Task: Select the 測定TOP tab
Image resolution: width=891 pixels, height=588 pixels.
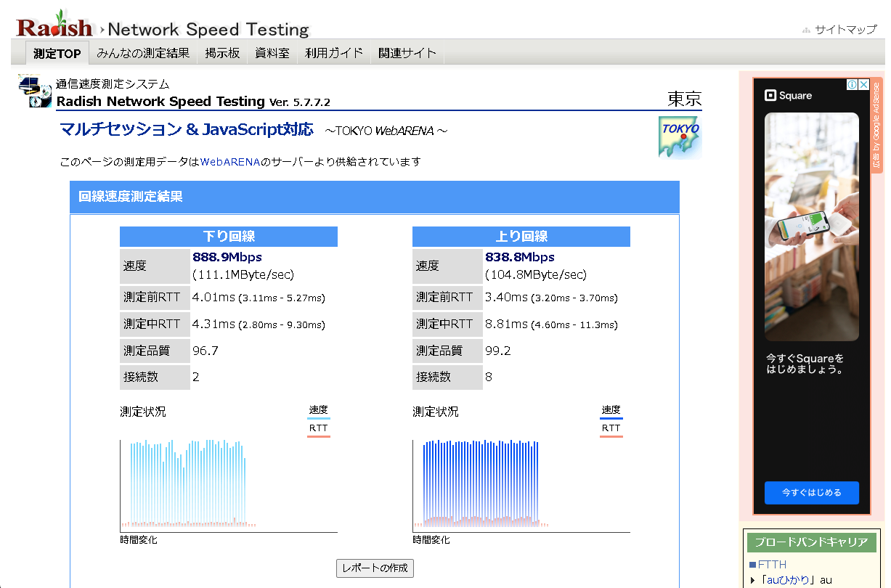Action: tap(57, 53)
